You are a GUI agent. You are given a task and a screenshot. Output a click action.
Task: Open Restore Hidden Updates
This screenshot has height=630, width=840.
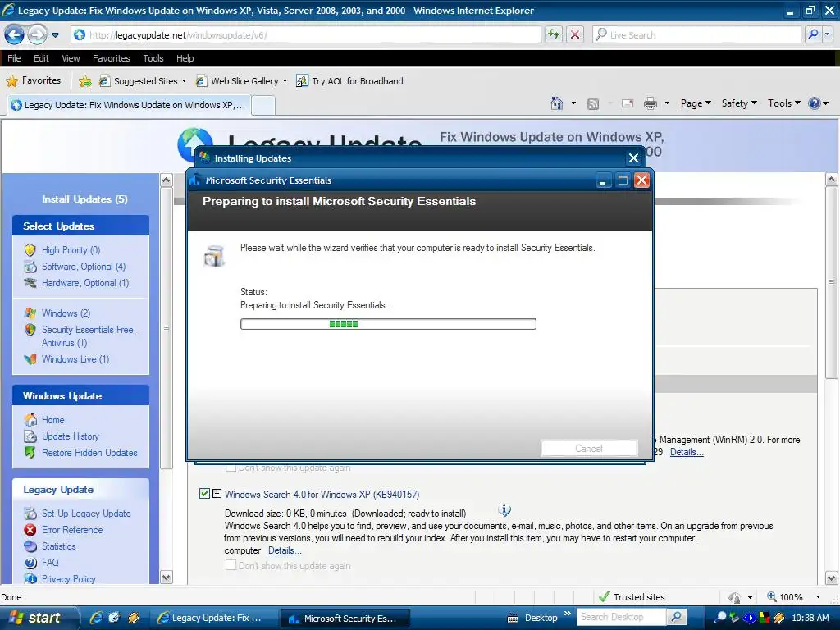pyautogui.click(x=89, y=453)
